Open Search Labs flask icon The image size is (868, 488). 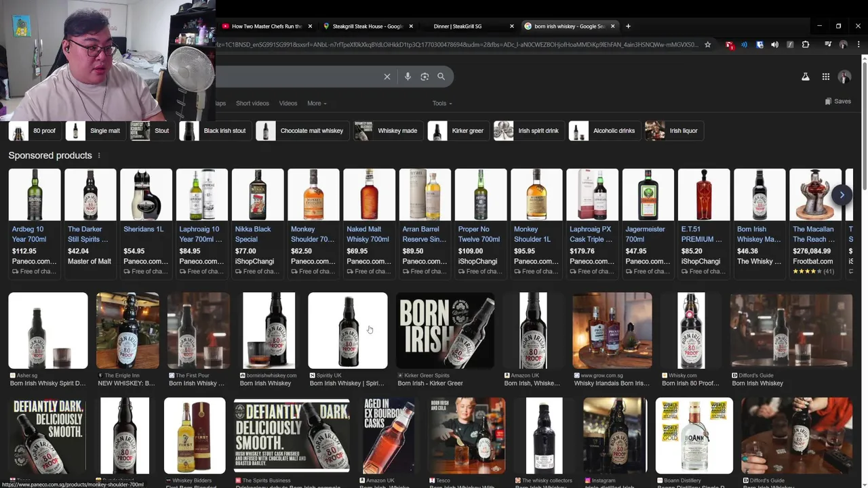point(806,77)
